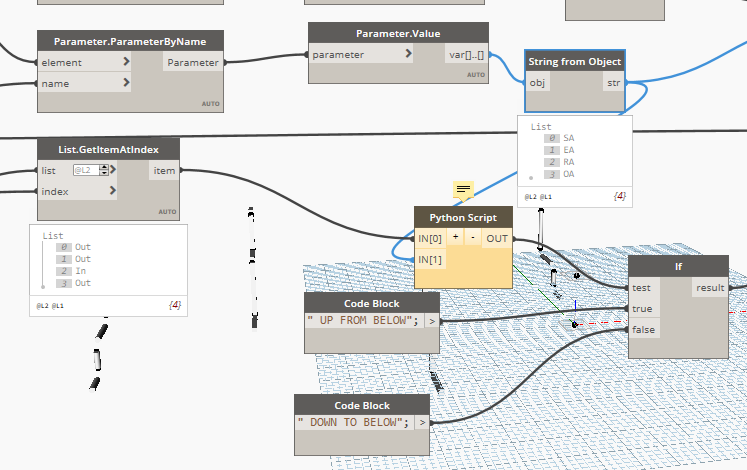This screenshot has height=470, width=747.
Task: Click the Parameter output port
Action: 193,62
